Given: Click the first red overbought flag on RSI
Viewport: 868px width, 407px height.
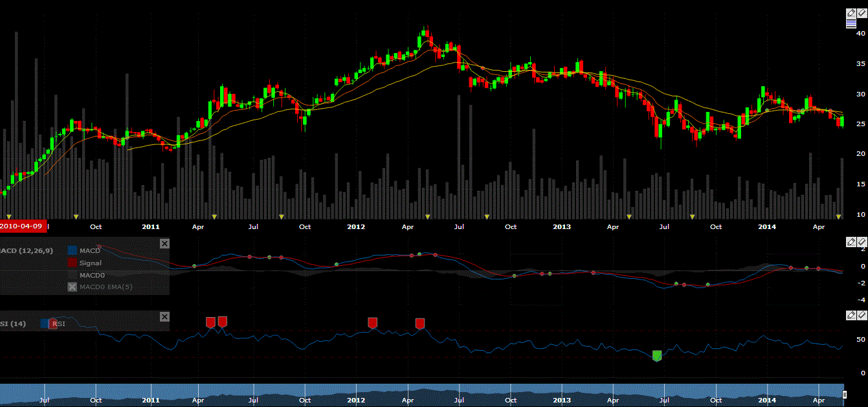Looking at the screenshot, I should (210, 322).
